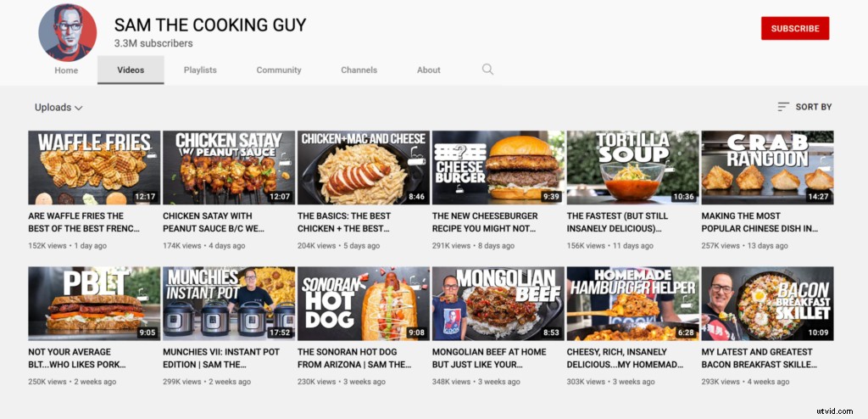Open the Community tab
Image resolution: width=868 pixels, height=419 pixels.
(x=279, y=70)
